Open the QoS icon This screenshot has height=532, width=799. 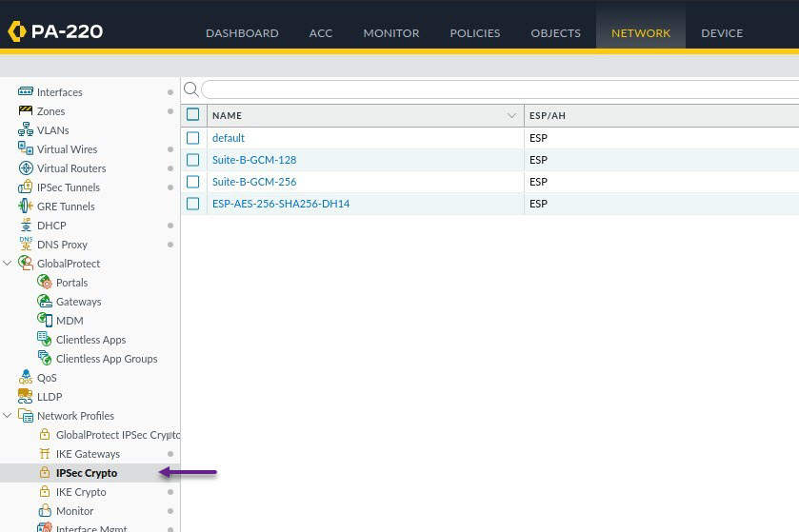tap(26, 377)
